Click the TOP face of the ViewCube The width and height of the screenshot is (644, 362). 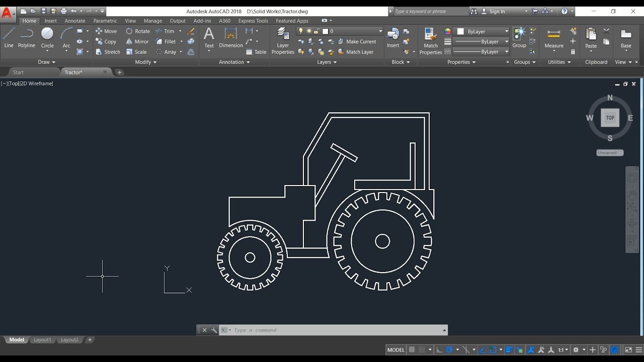pyautogui.click(x=610, y=118)
